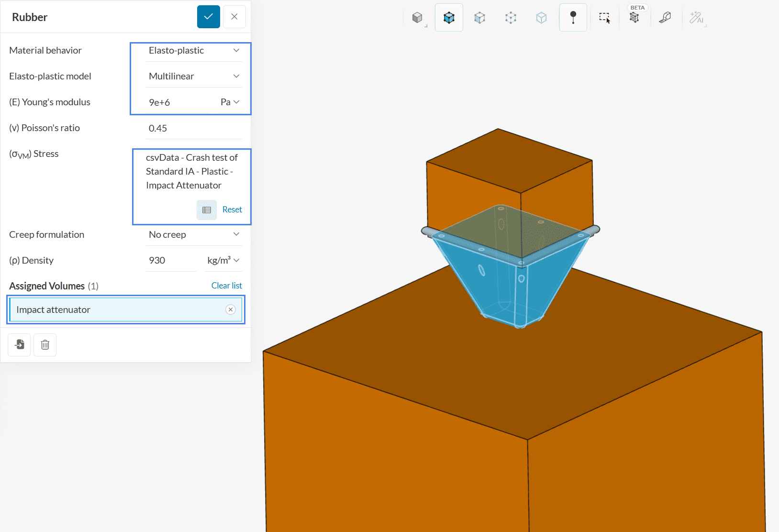Click the Reset link under Stress
Viewport: 779px width, 532px height.
pyautogui.click(x=232, y=210)
